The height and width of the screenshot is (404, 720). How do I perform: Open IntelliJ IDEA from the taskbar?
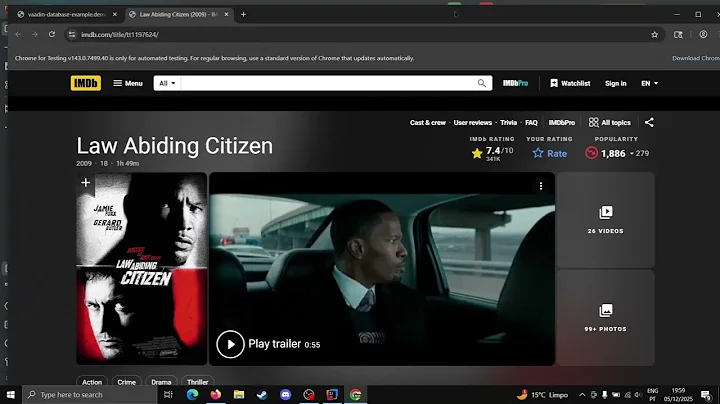click(x=332, y=395)
